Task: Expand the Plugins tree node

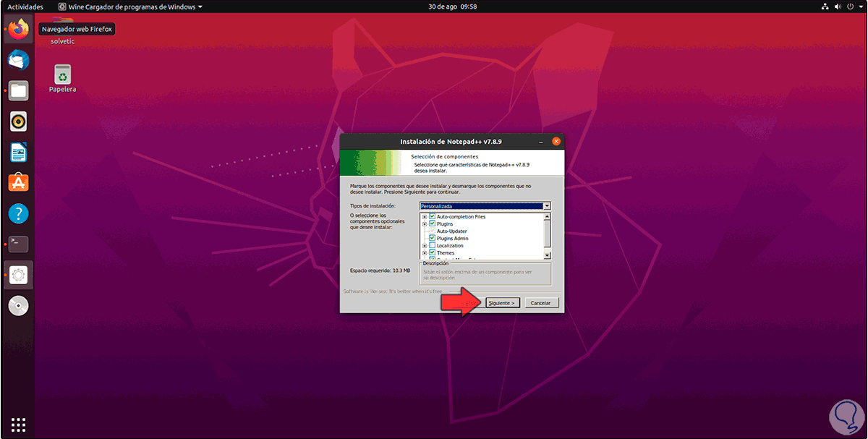Action: tap(425, 223)
